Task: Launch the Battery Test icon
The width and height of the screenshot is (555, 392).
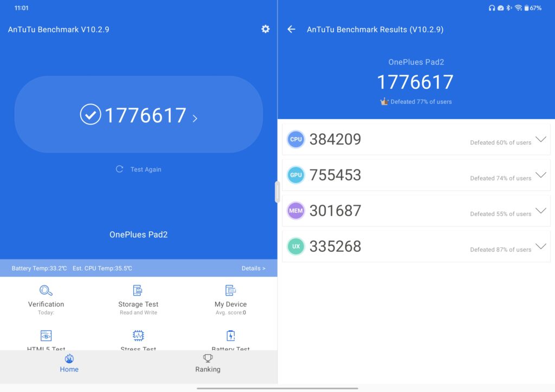Action: pyautogui.click(x=230, y=336)
